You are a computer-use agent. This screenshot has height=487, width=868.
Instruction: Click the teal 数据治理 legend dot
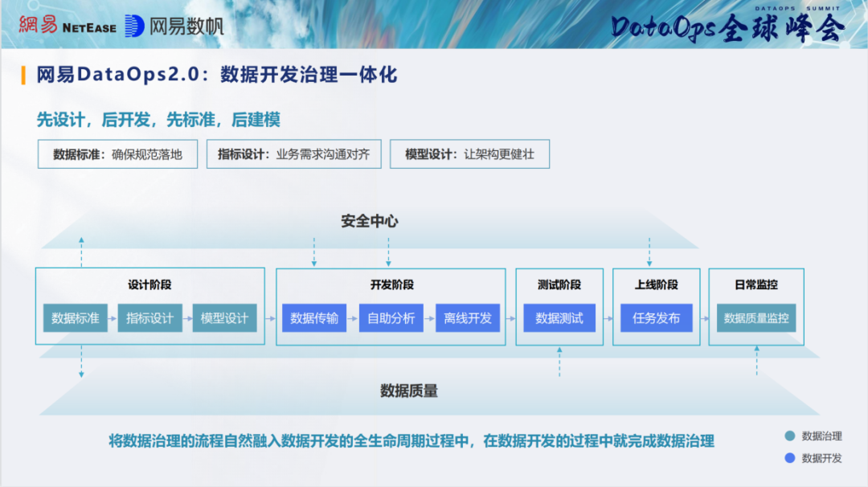coord(790,436)
